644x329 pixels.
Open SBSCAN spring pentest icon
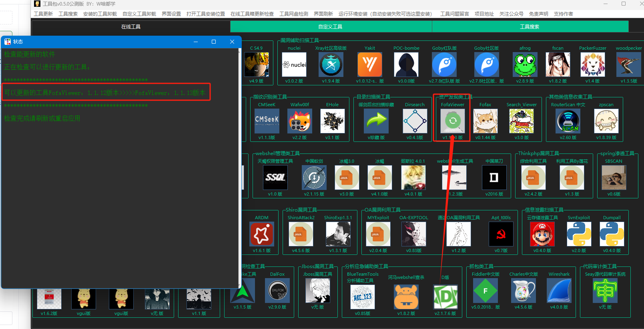tap(614, 178)
